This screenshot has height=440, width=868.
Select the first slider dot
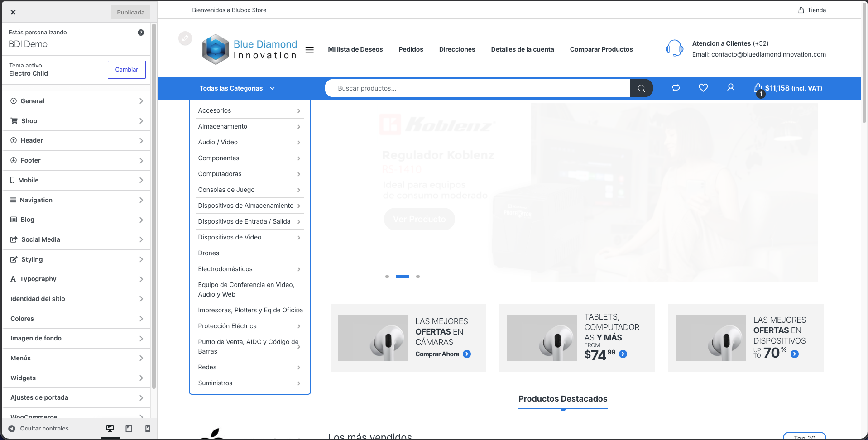point(387,277)
